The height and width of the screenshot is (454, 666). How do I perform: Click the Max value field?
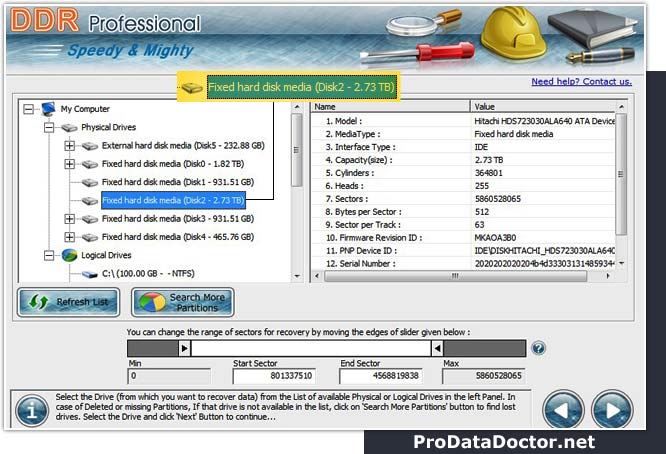click(x=484, y=376)
